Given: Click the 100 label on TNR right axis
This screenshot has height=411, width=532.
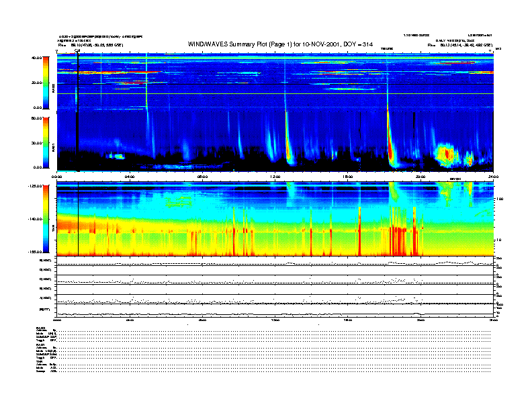Looking at the screenshot, I should [500, 199].
